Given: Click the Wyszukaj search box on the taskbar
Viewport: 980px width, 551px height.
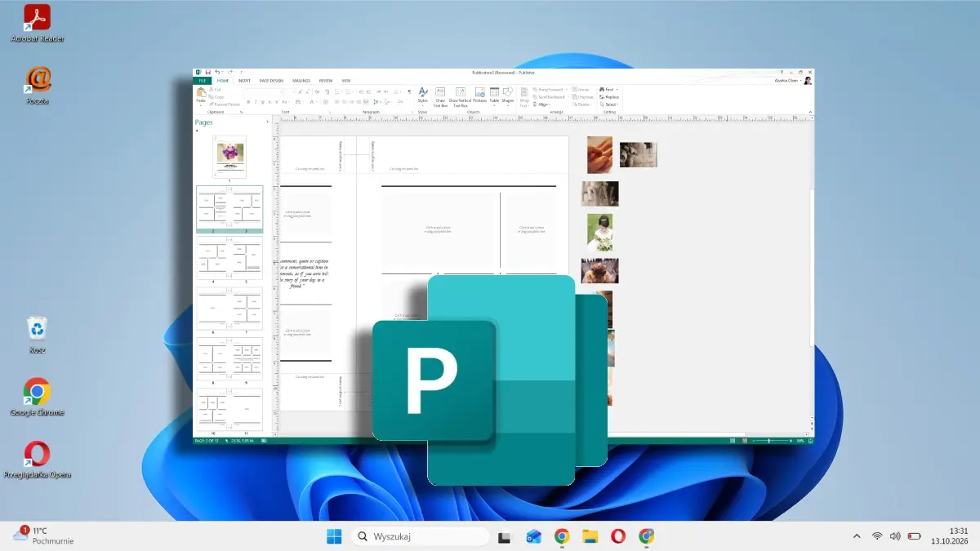Looking at the screenshot, I should 421,536.
